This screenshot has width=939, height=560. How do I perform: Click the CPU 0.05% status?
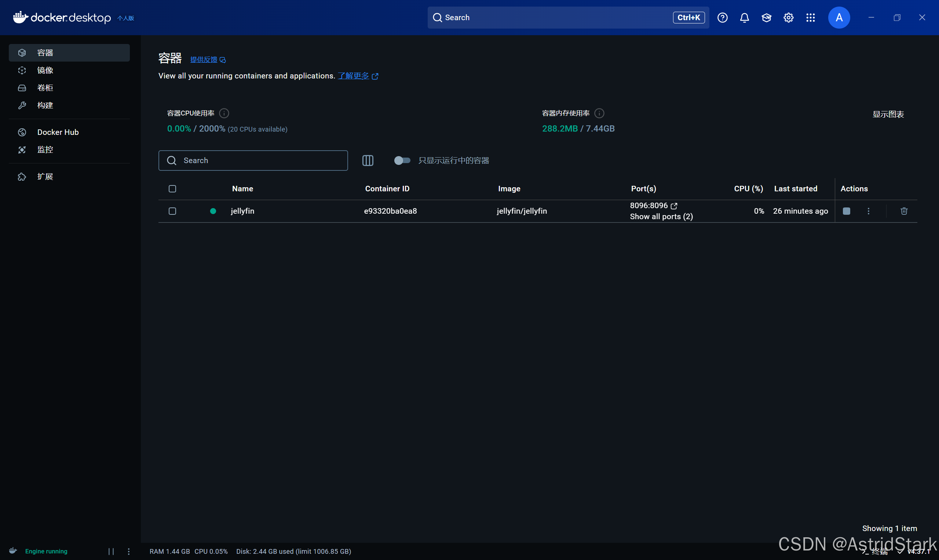point(211,551)
